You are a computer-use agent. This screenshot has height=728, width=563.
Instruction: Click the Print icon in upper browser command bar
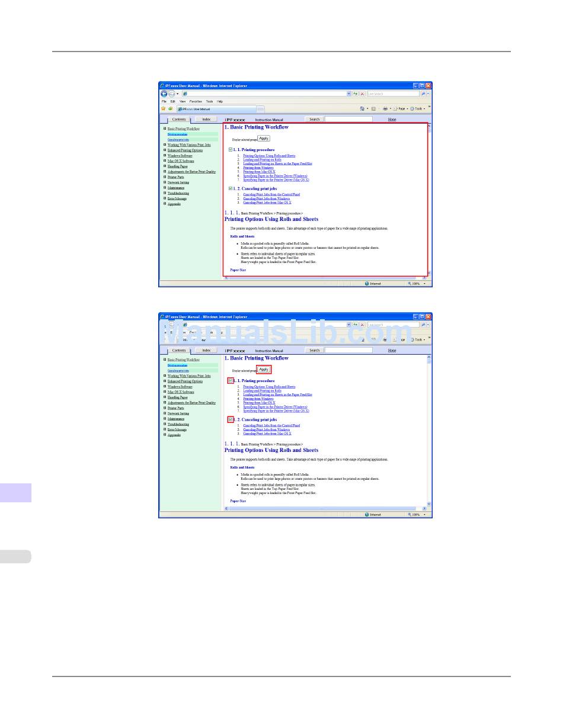coord(385,108)
